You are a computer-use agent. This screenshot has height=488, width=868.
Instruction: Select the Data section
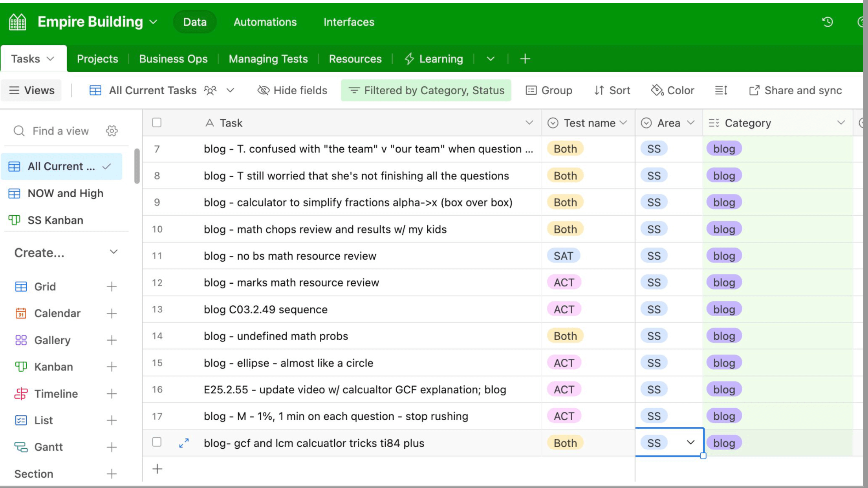click(x=195, y=22)
